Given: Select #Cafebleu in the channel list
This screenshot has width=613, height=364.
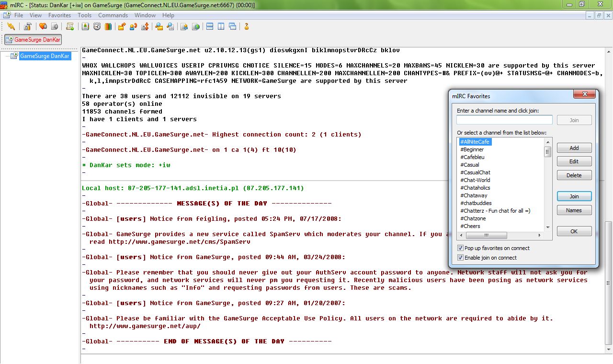Looking at the screenshot, I should 472,157.
